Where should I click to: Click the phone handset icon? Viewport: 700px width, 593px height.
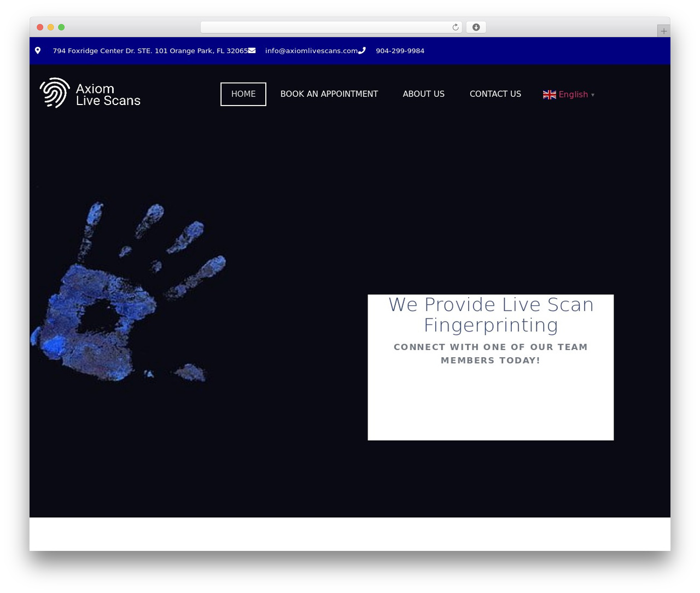362,50
